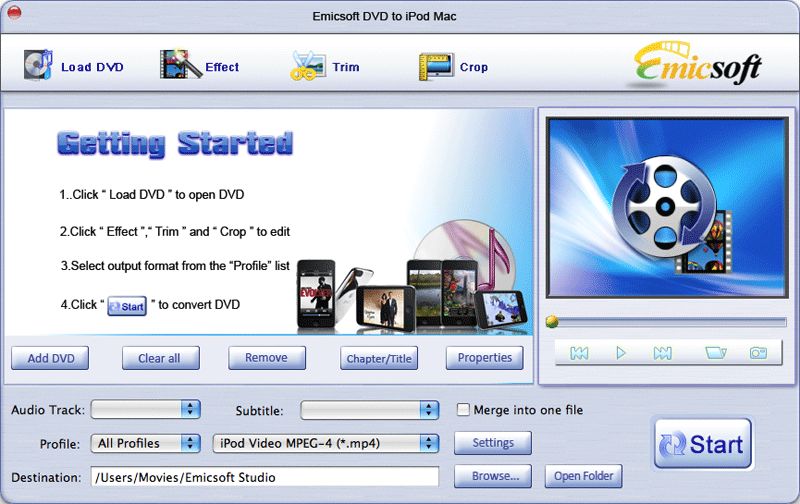
Task: Click the Trim toolbar label
Action: pos(346,67)
